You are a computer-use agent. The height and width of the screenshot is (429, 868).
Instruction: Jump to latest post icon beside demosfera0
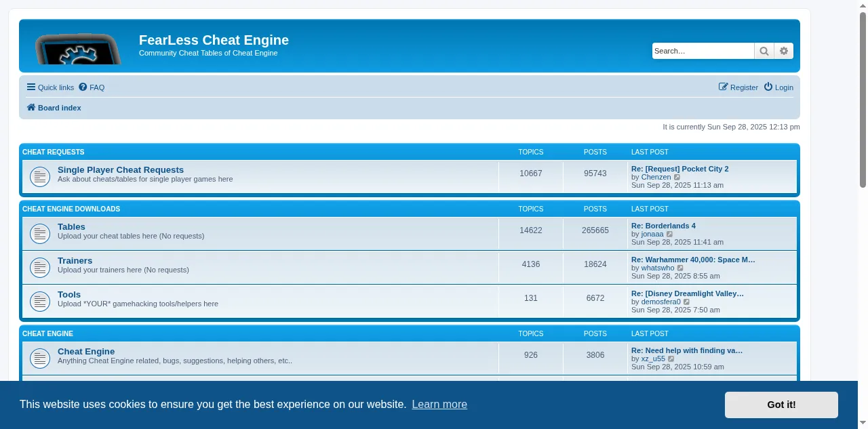(x=687, y=302)
